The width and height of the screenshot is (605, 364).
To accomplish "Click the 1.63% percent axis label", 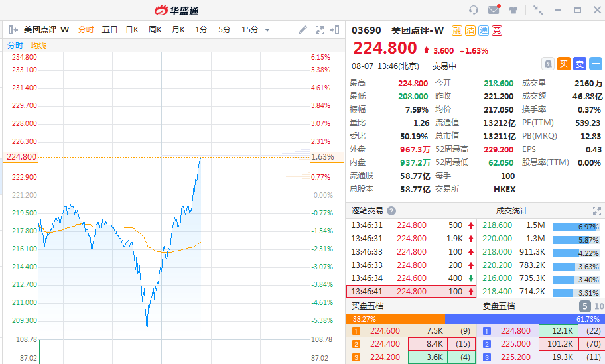I will point(327,157).
